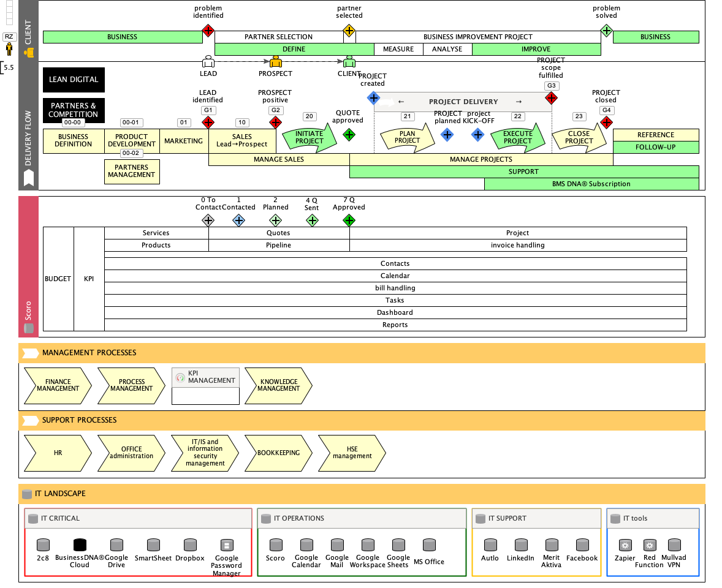Open the BMS DNA® Subscription bar

pyautogui.click(x=591, y=184)
